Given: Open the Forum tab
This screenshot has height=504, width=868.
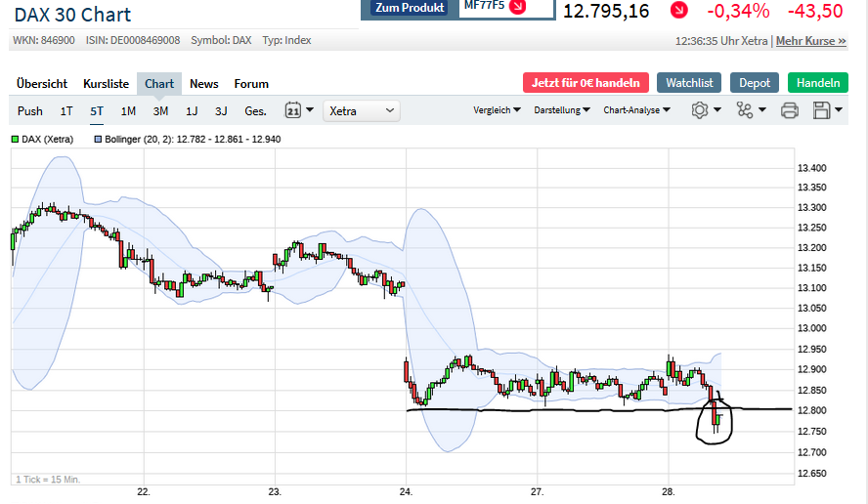Looking at the screenshot, I should click(251, 84).
